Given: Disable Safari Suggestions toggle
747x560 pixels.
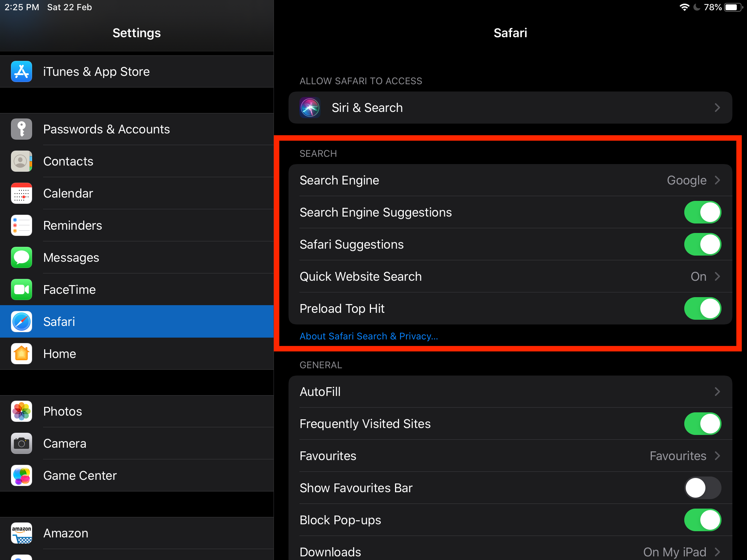Looking at the screenshot, I should point(704,245).
